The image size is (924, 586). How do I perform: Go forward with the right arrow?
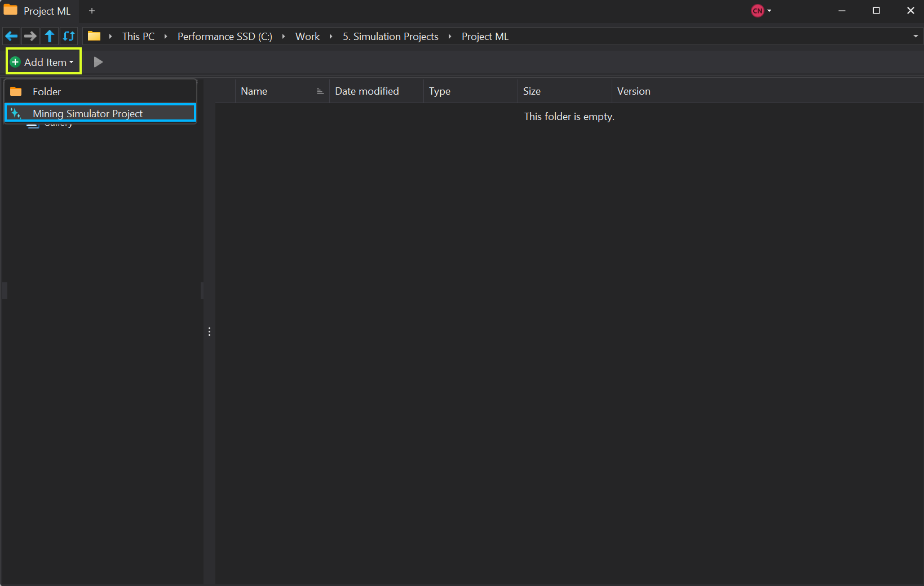(30, 37)
